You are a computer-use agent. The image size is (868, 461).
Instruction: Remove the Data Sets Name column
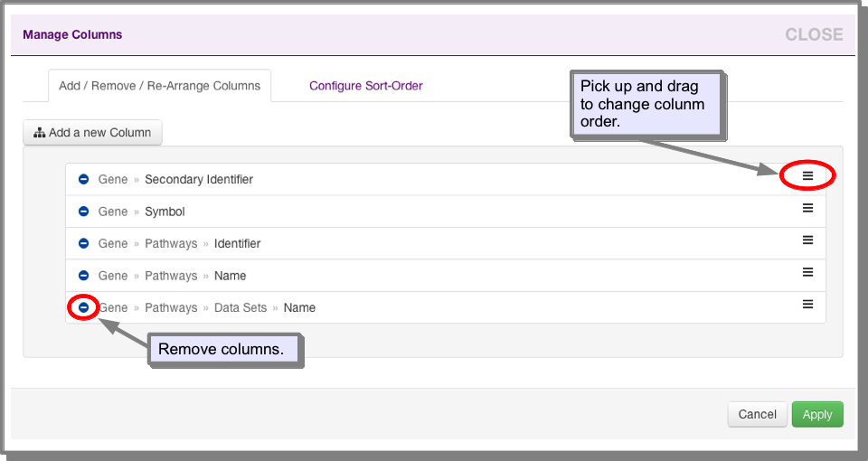coord(83,307)
